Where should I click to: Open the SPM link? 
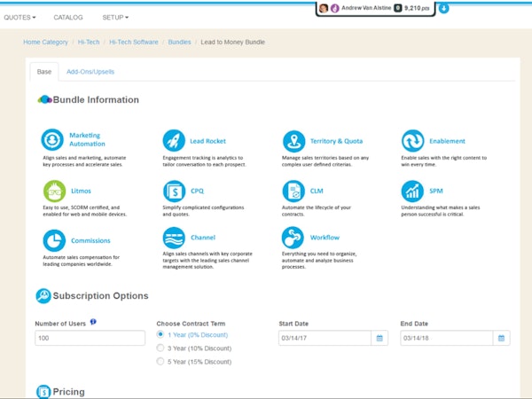coord(436,191)
